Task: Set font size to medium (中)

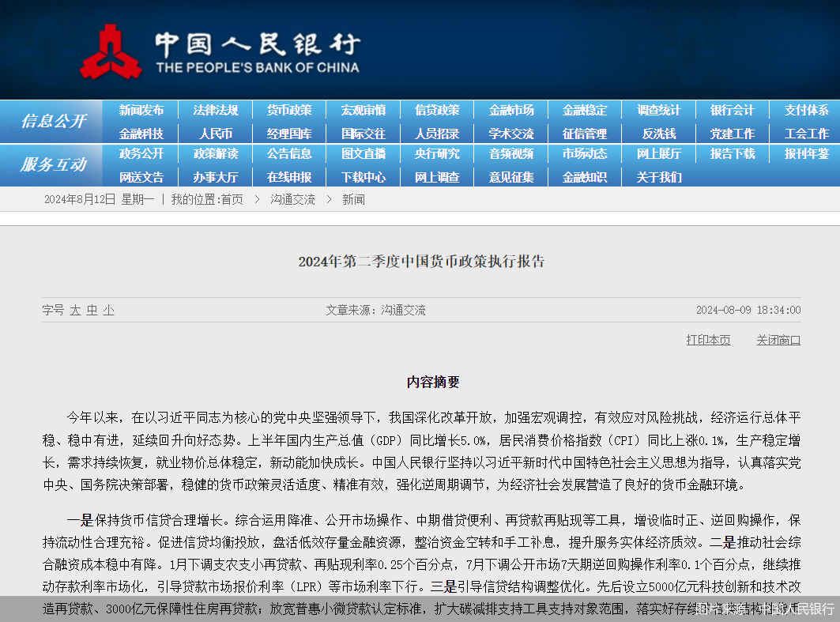Action: click(92, 311)
